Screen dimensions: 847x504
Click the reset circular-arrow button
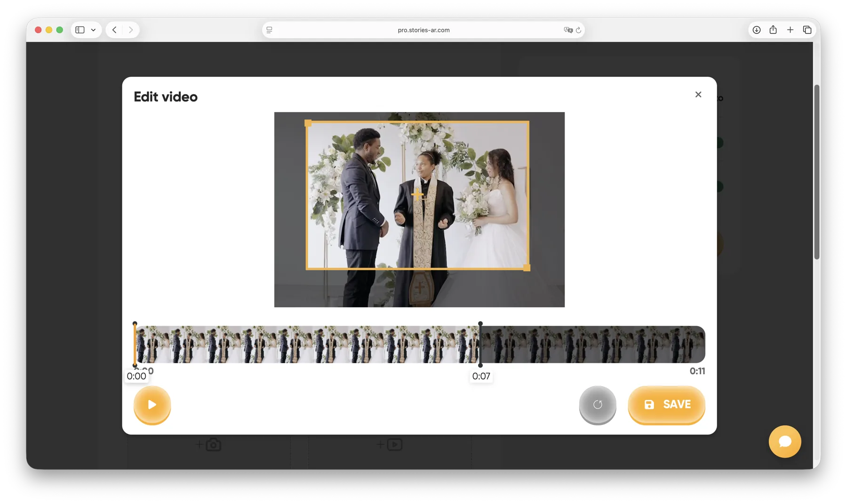(598, 405)
